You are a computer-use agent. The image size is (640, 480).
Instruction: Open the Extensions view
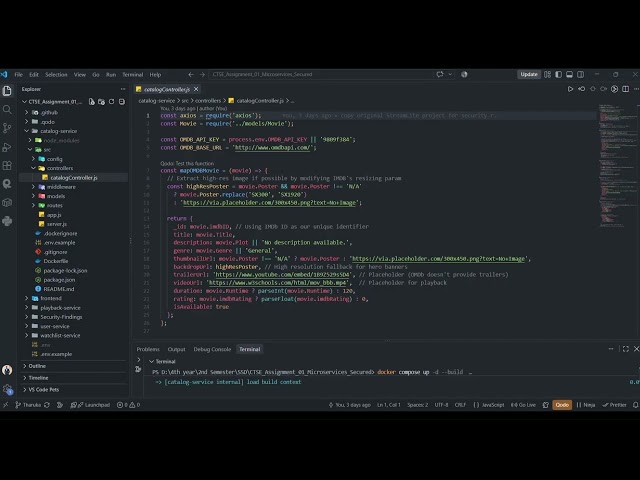coord(7,165)
